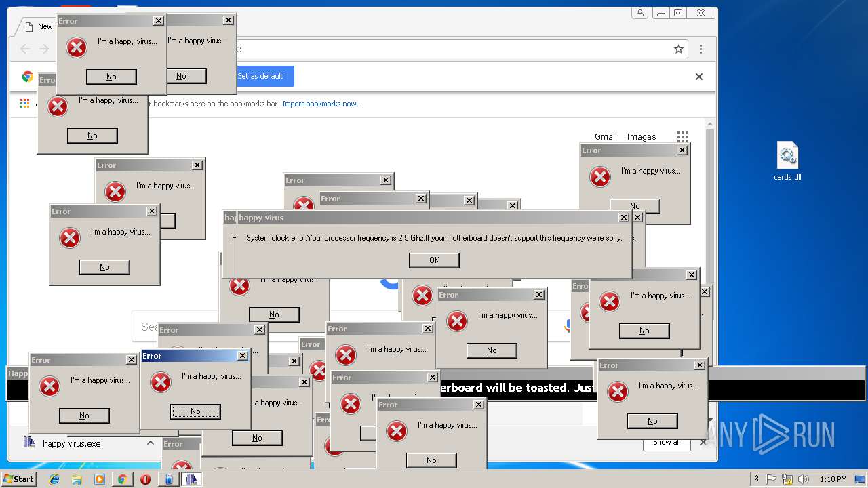868x488 pixels.
Task: Follow the Import bookmarks now link
Action: click(322, 104)
